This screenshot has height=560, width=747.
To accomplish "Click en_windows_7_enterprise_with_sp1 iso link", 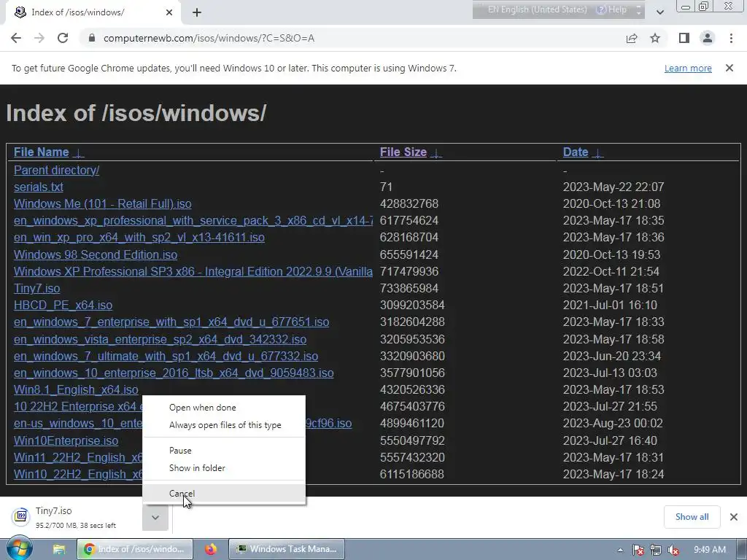I will click(171, 322).
